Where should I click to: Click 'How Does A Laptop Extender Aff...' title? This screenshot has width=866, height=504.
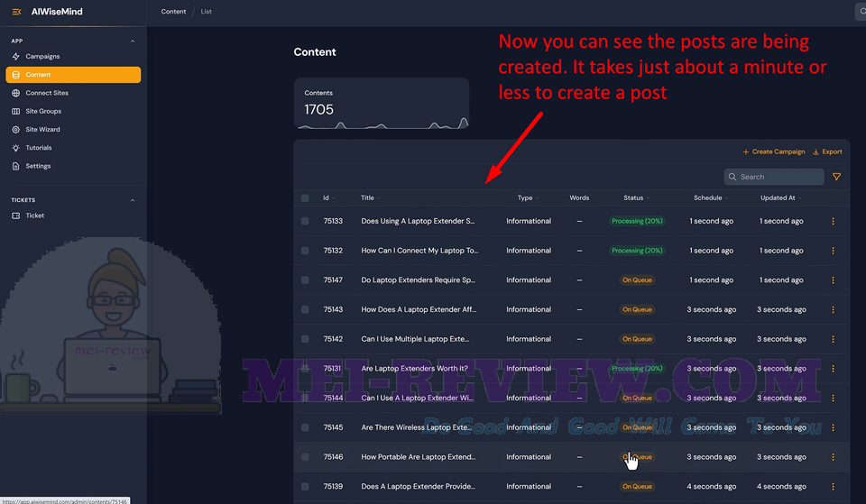coord(418,309)
